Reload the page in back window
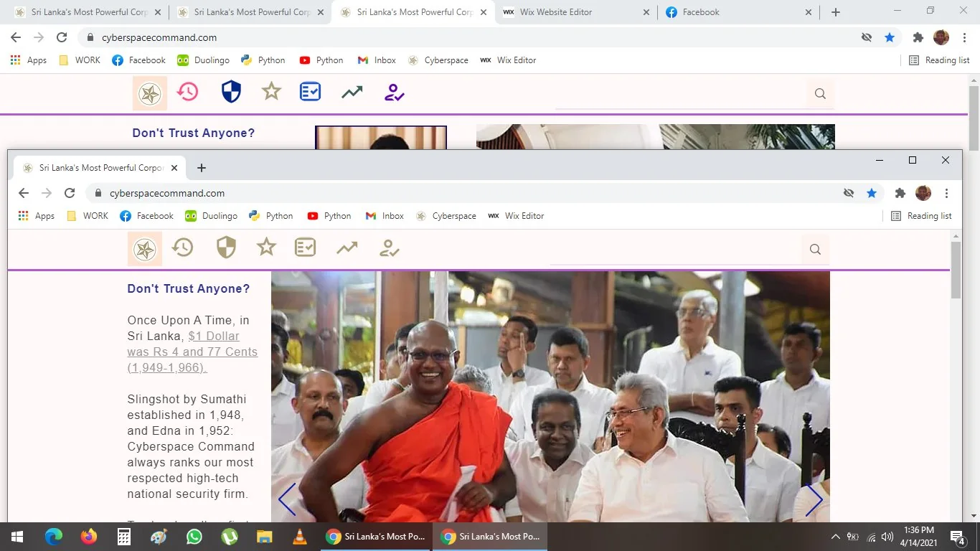 point(62,37)
